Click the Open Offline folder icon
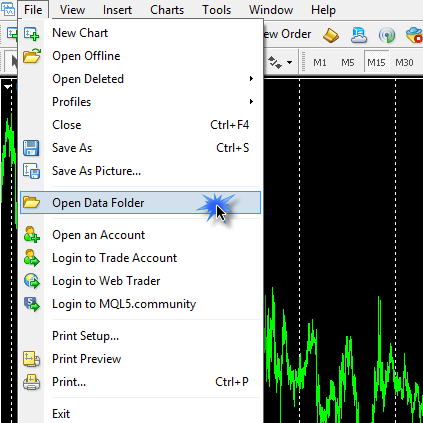The height and width of the screenshot is (423, 423). pyautogui.click(x=32, y=56)
